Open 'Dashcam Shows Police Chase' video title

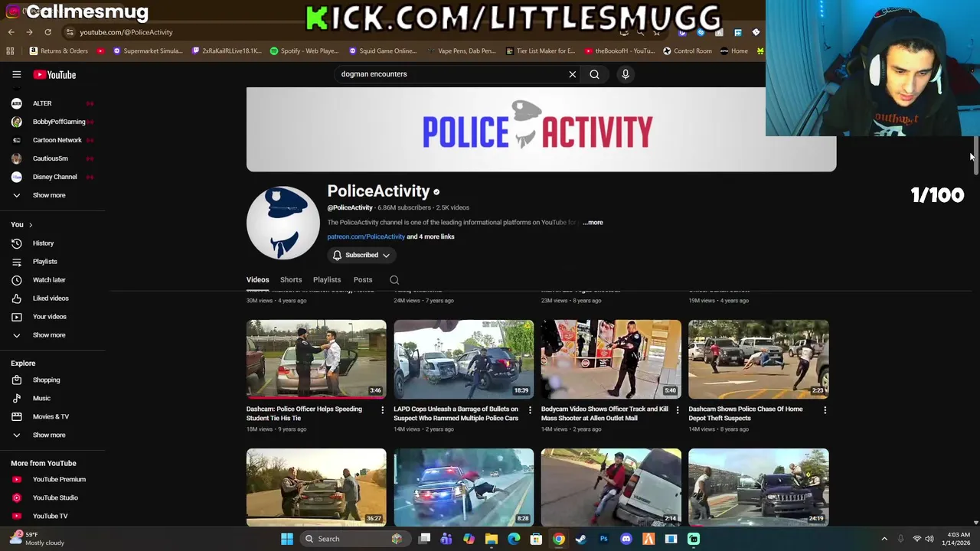(746, 413)
